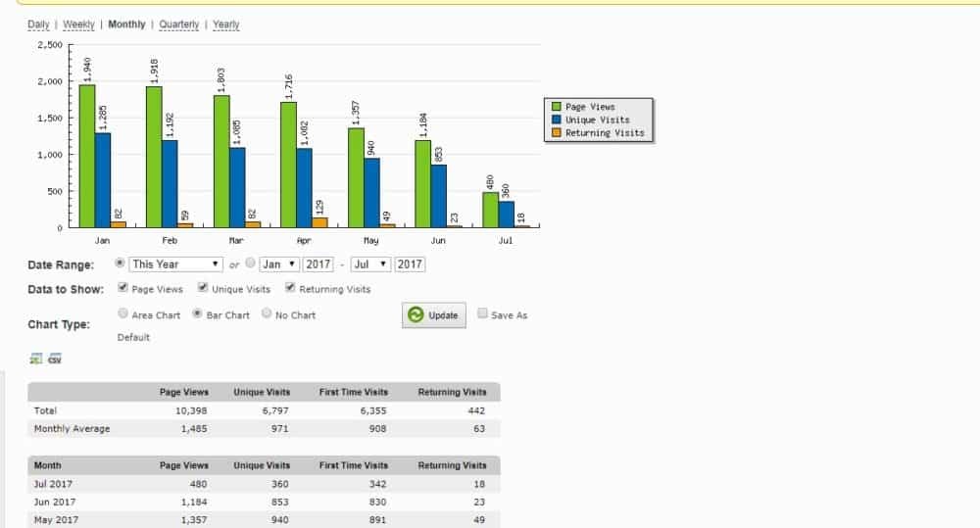Click the CSV export icon

[55, 359]
